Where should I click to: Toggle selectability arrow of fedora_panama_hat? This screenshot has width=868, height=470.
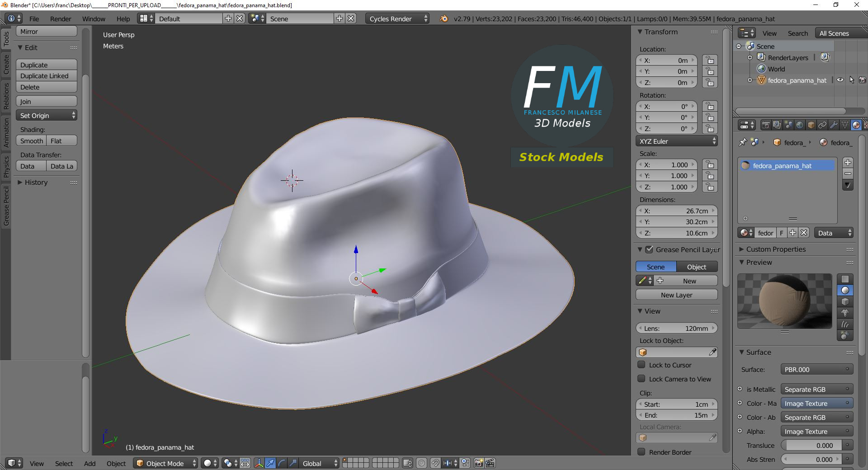852,80
